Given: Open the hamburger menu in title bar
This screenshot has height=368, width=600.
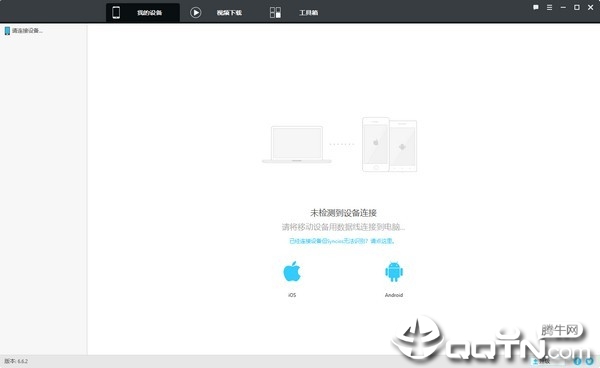Looking at the screenshot, I should coord(549,7).
